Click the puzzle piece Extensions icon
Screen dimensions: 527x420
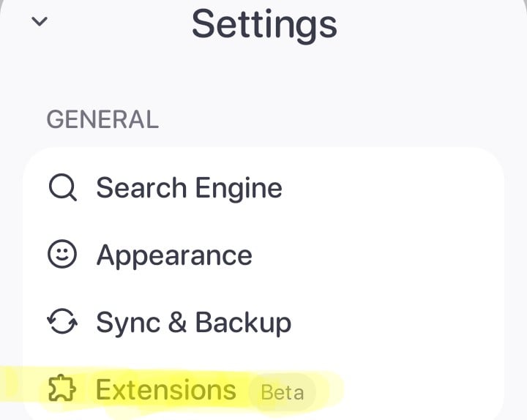click(62, 390)
